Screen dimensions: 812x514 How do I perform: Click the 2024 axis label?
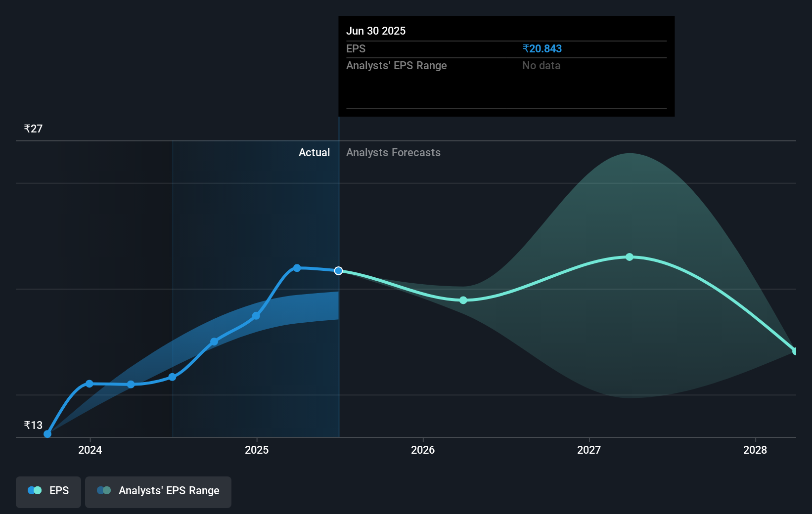point(90,450)
